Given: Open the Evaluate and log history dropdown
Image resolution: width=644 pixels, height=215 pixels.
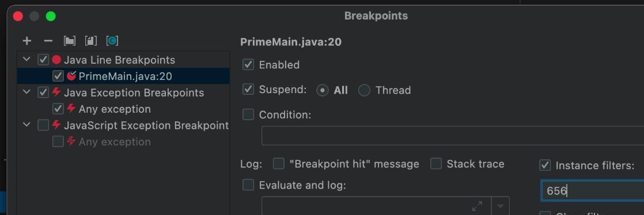Looking at the screenshot, I should pos(500,206).
